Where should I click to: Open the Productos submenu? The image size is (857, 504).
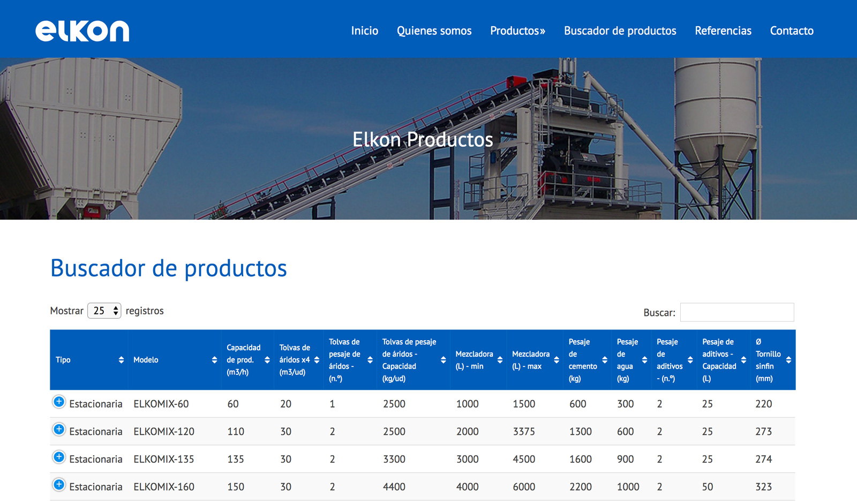coord(518,31)
